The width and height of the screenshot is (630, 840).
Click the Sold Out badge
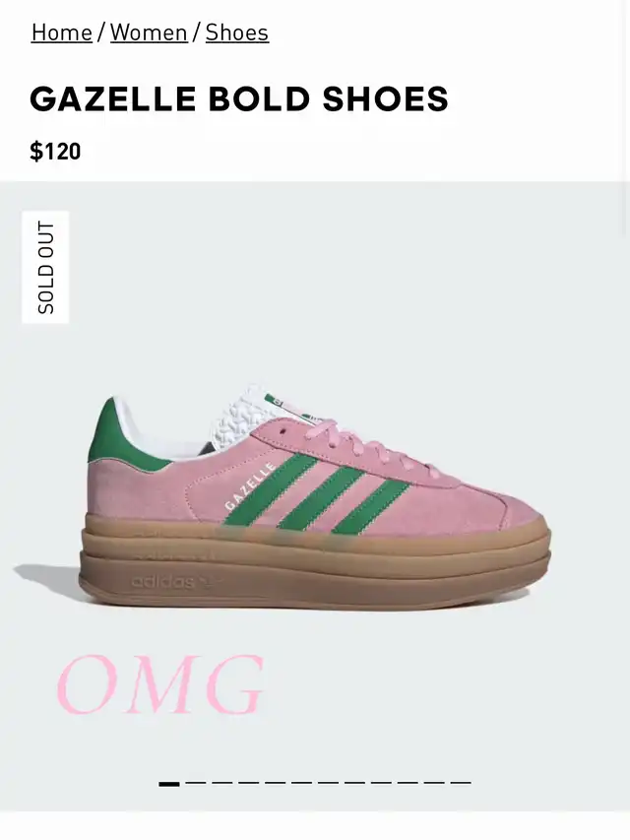(x=45, y=267)
